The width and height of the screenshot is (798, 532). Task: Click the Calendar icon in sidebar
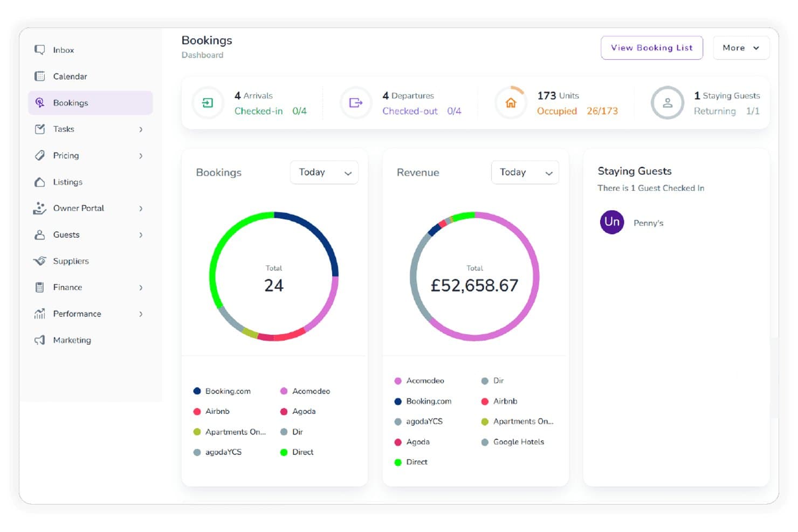(x=39, y=76)
